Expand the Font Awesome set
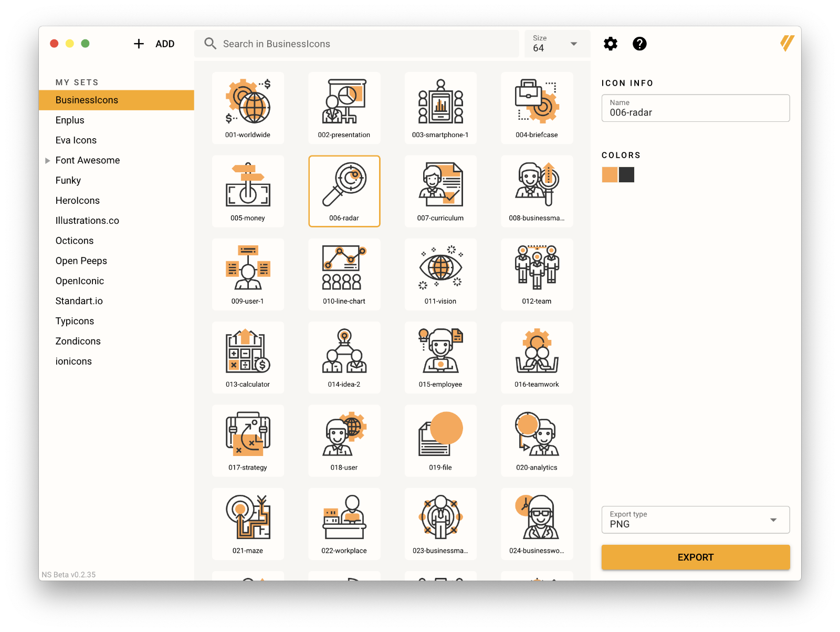 point(48,160)
